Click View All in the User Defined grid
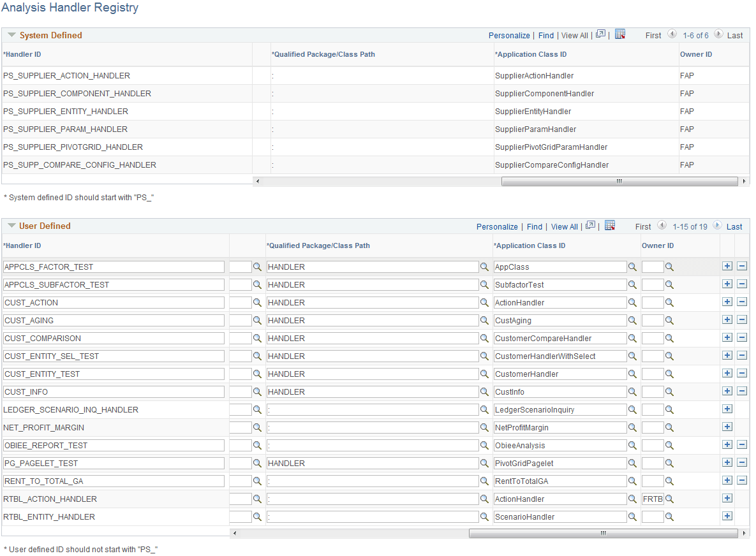Image resolution: width=756 pixels, height=556 pixels. pyautogui.click(x=564, y=226)
